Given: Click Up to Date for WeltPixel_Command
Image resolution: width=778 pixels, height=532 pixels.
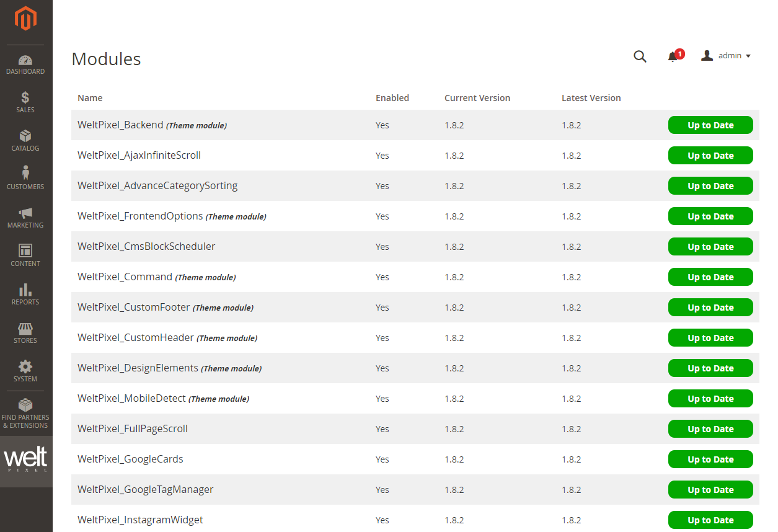Looking at the screenshot, I should click(710, 277).
